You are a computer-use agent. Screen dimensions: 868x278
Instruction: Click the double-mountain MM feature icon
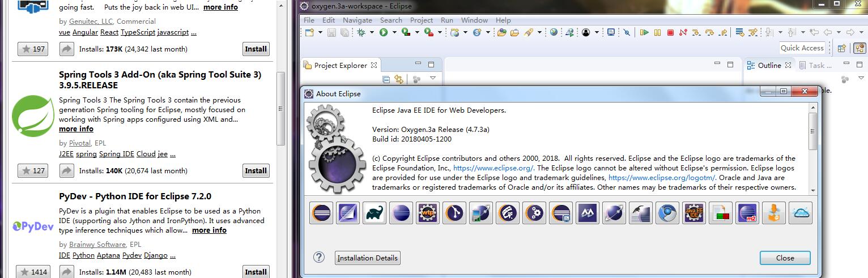click(x=588, y=213)
